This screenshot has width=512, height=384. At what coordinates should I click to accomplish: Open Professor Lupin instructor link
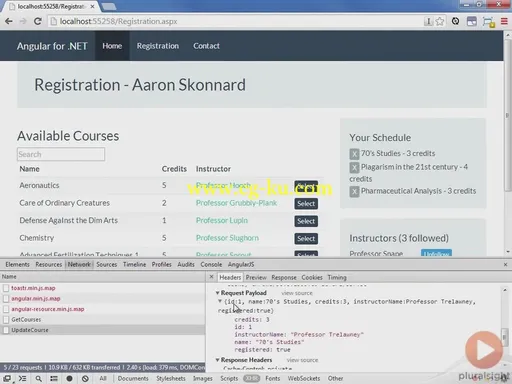222,220
